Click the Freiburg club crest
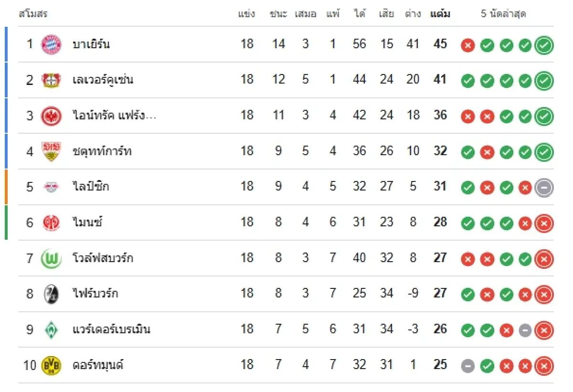The height and width of the screenshot is (392, 573). (51, 294)
